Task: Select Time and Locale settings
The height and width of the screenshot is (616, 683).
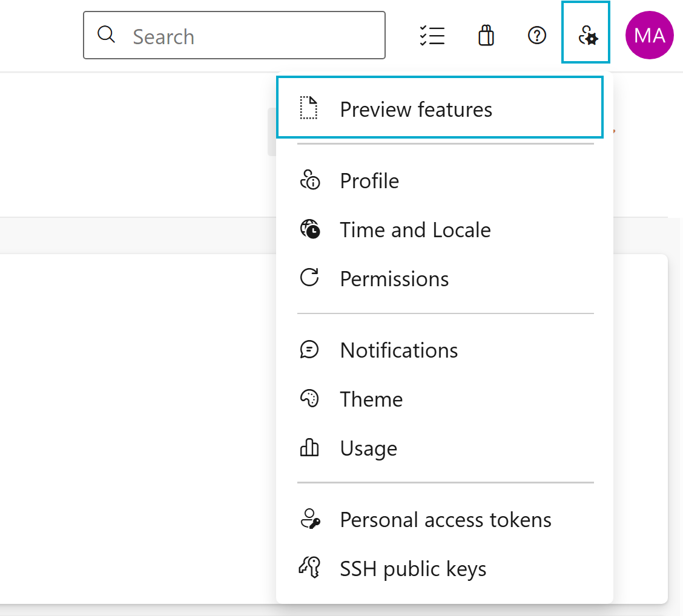Action: tap(415, 229)
